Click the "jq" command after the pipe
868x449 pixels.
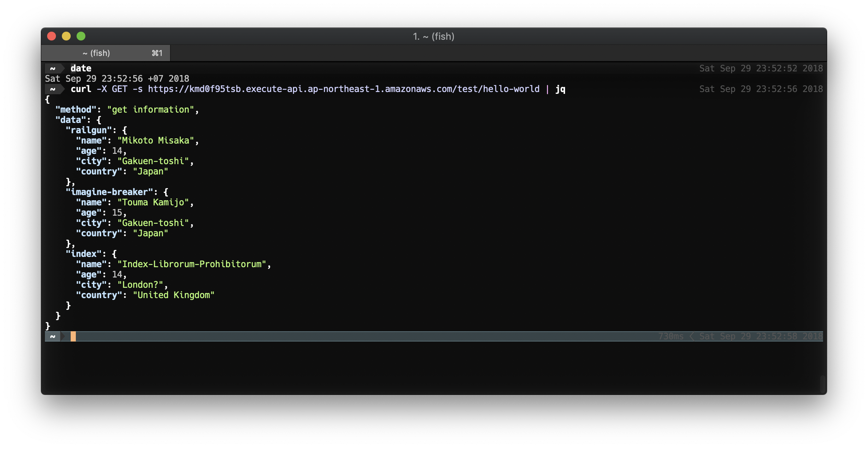(x=561, y=89)
